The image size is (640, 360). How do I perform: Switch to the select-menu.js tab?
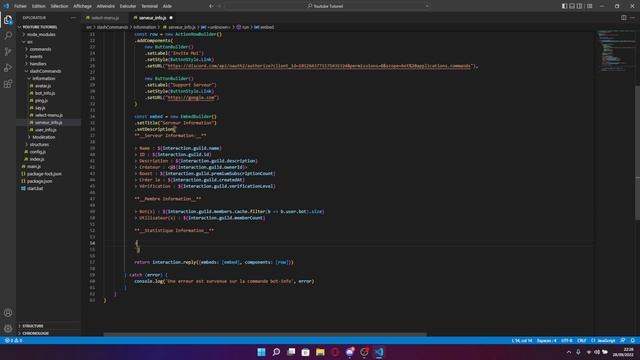(105, 18)
